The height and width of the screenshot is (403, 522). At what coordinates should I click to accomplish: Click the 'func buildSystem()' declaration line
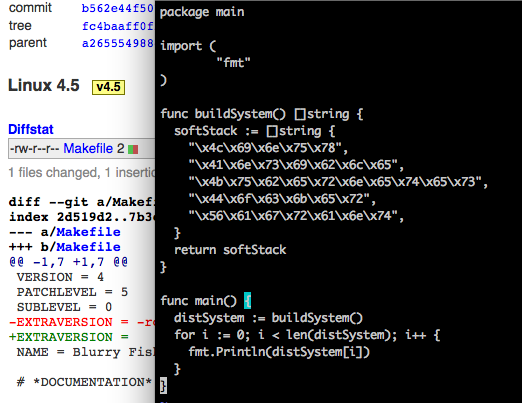262,114
